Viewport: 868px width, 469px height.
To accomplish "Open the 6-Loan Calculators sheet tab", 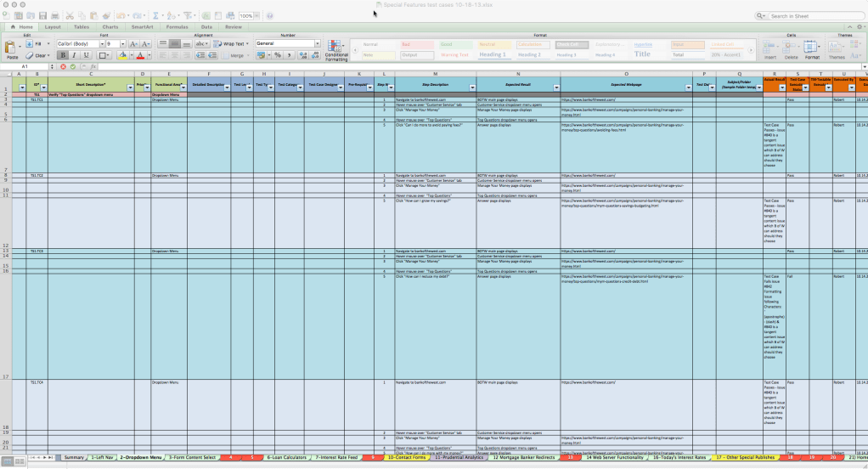I will pyautogui.click(x=286, y=458).
